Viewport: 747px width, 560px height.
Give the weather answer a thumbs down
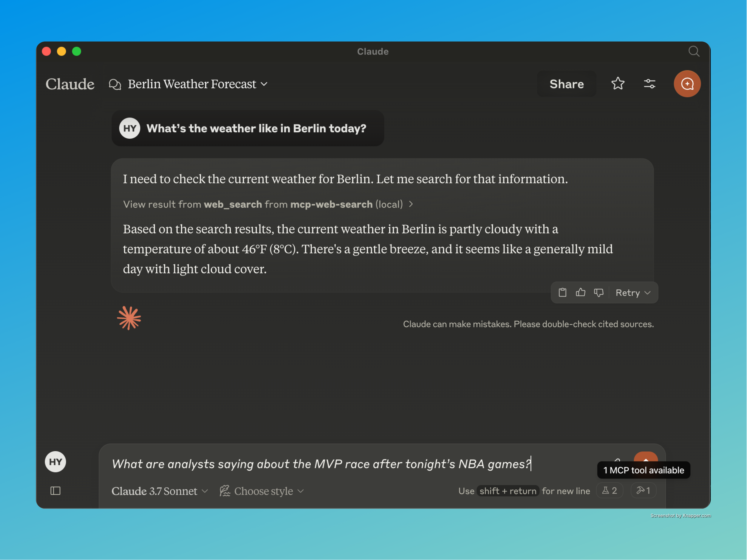[598, 292]
